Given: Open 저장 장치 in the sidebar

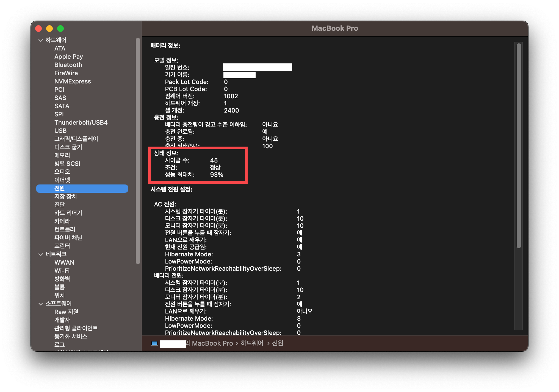Looking at the screenshot, I should tap(65, 197).
